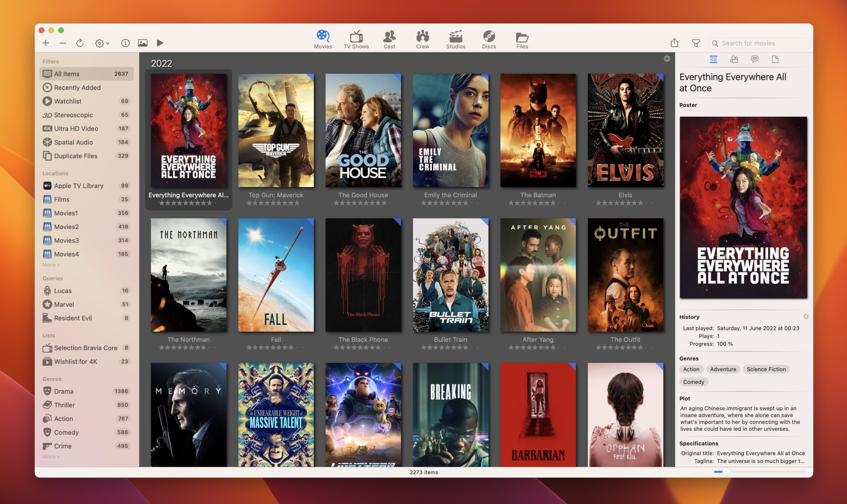Click the info (i) toolbar icon
847x504 pixels.
(125, 43)
